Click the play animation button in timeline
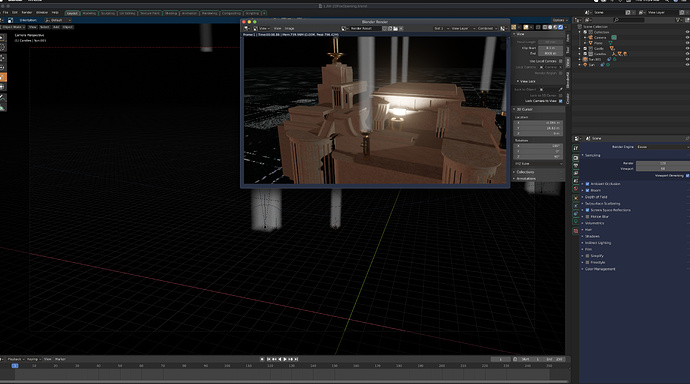Viewport: 690px width, 384px height. (x=285, y=359)
